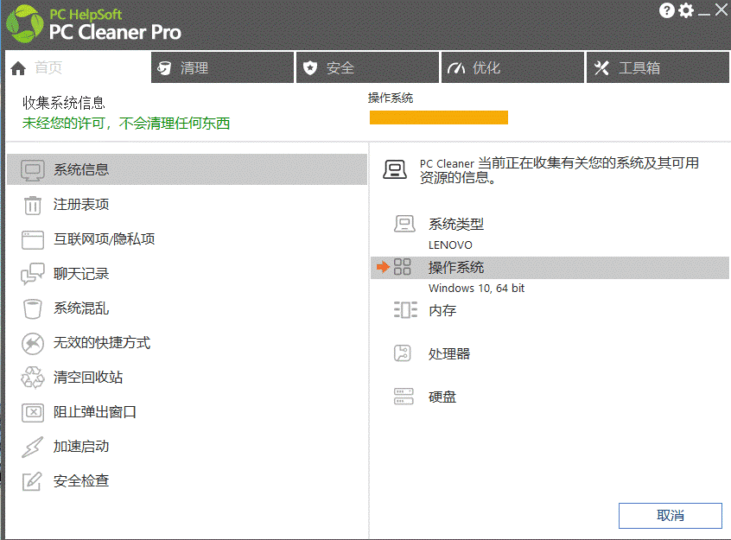This screenshot has width=731, height=540.
Task: Switch to the 安全 tab
Action: 367,68
